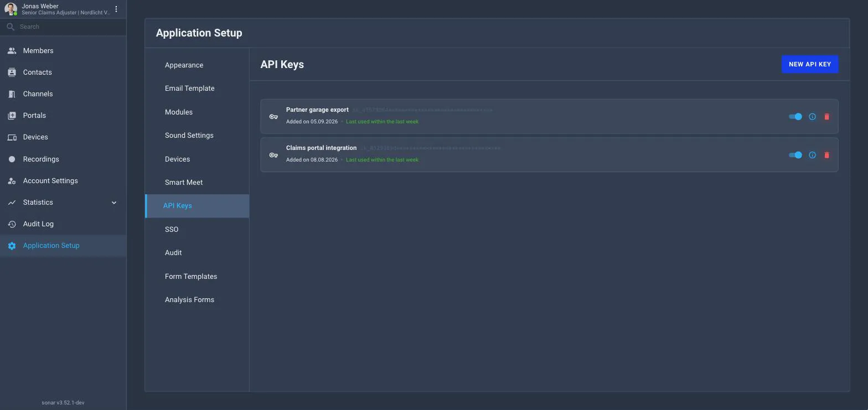Image resolution: width=868 pixels, height=410 pixels.
Task: Click the Account Settings icon
Action: click(12, 181)
